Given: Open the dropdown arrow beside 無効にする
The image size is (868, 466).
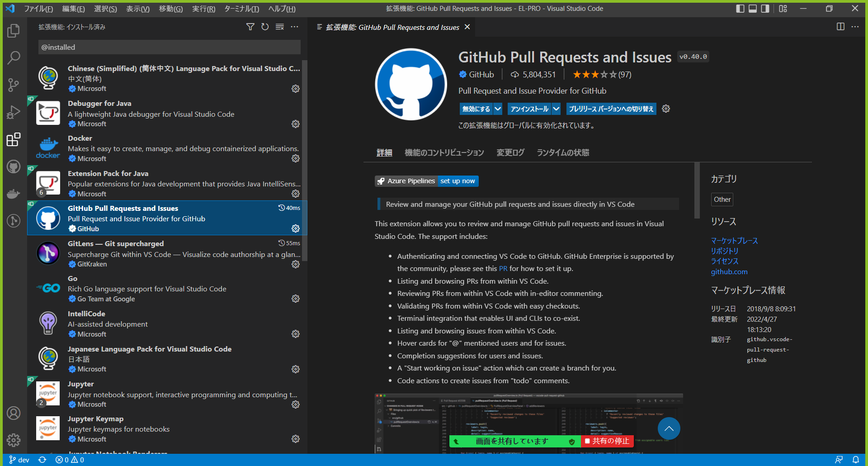Looking at the screenshot, I should (x=498, y=109).
